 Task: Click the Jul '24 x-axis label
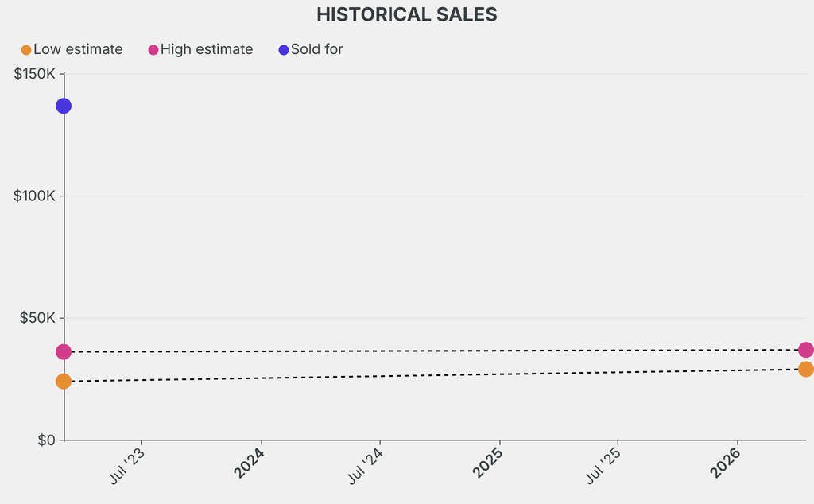(366, 467)
